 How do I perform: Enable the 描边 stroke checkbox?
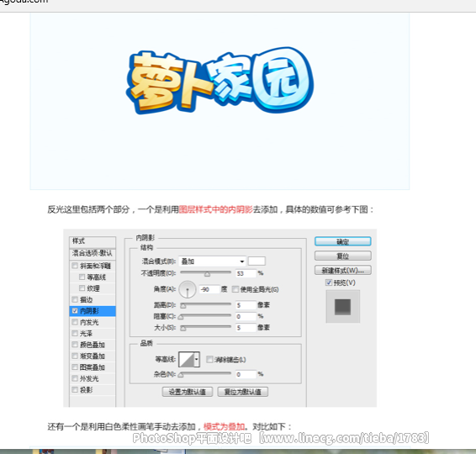pos(75,299)
